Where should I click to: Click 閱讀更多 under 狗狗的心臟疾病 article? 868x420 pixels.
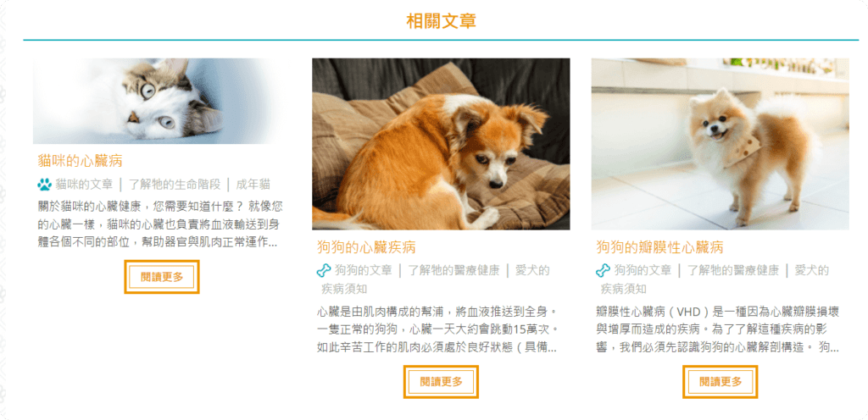point(441,382)
